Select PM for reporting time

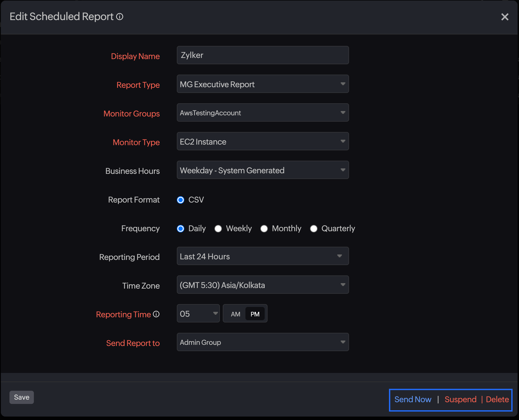coord(255,314)
